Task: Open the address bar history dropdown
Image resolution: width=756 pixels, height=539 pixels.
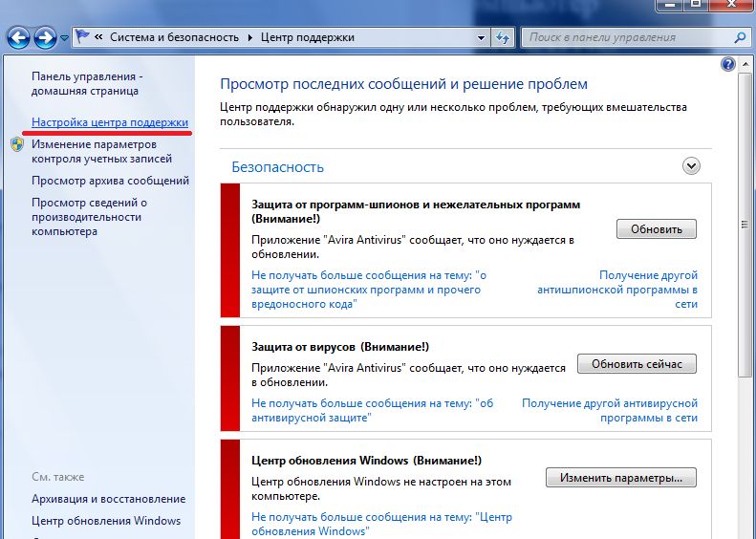Action: pos(482,38)
